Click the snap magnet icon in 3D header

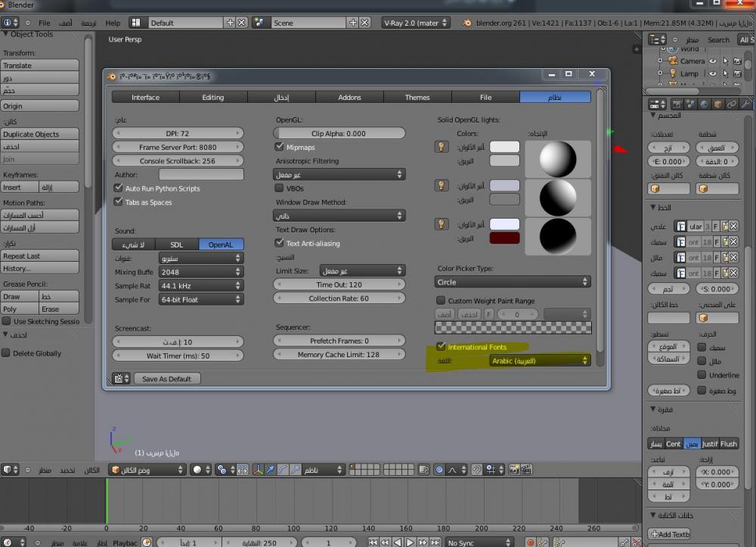tap(476, 469)
